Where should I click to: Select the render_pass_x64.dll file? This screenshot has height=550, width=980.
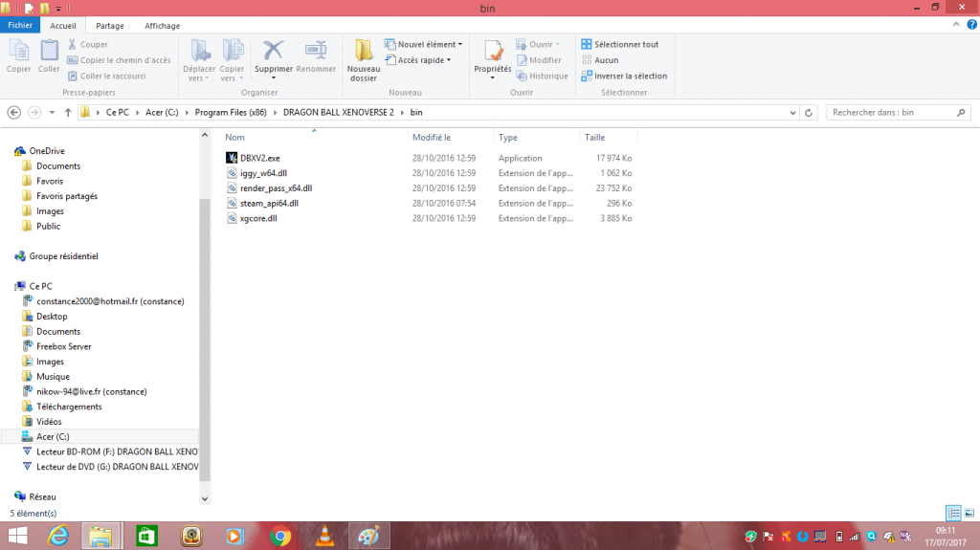276,188
